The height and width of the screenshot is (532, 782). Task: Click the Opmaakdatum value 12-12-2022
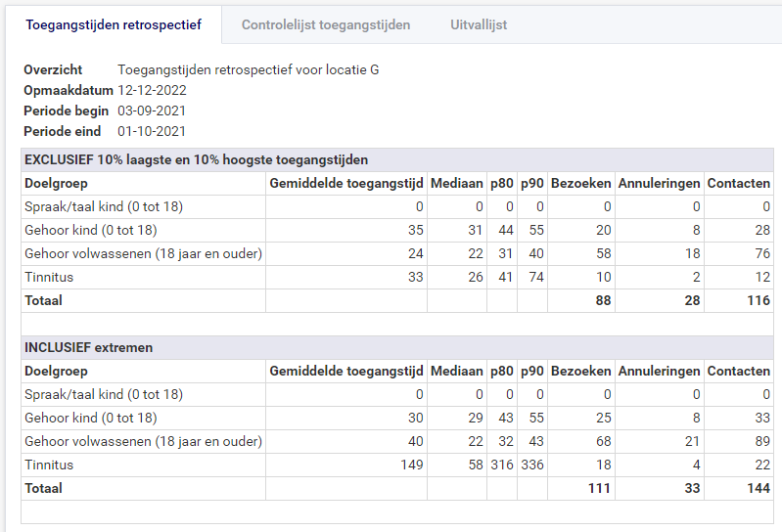[152, 90]
